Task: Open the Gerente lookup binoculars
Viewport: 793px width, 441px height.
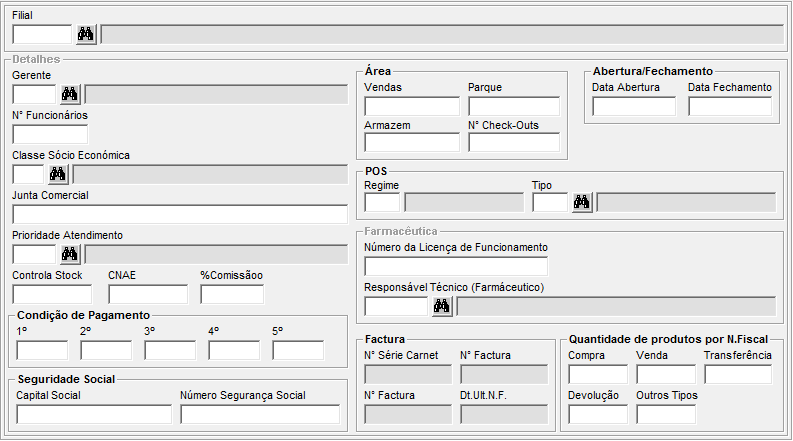Action: 70,95
